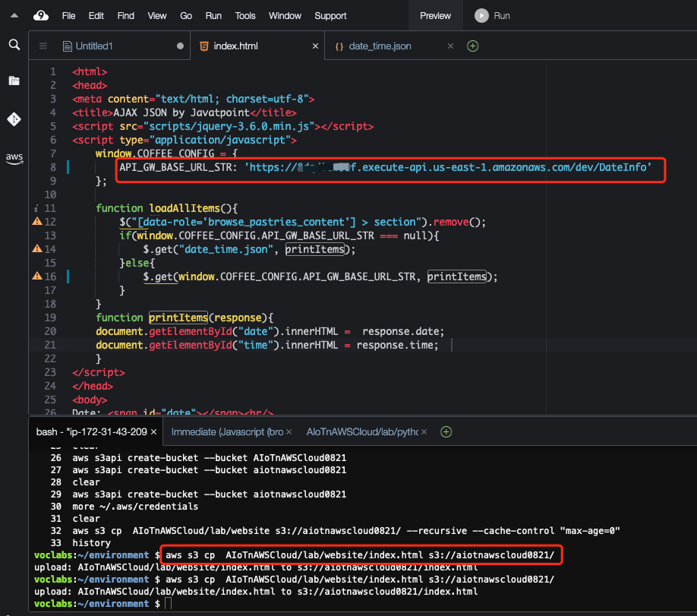Collapse the menu bar with the up arrow

tap(14, 15)
